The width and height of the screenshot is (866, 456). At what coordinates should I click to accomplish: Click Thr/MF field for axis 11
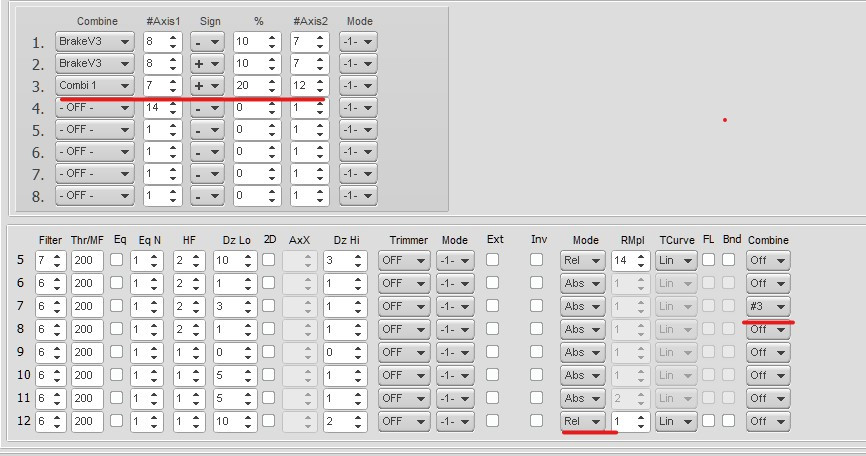[87, 398]
